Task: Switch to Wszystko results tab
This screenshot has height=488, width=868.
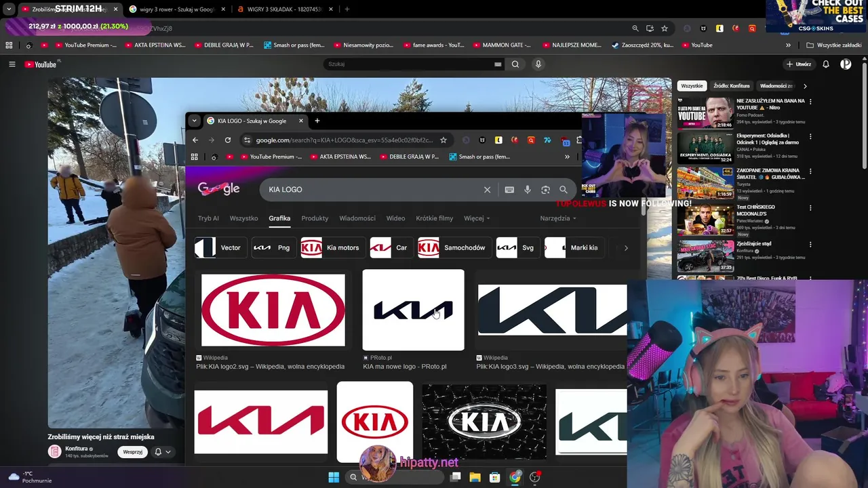Action: click(x=243, y=218)
